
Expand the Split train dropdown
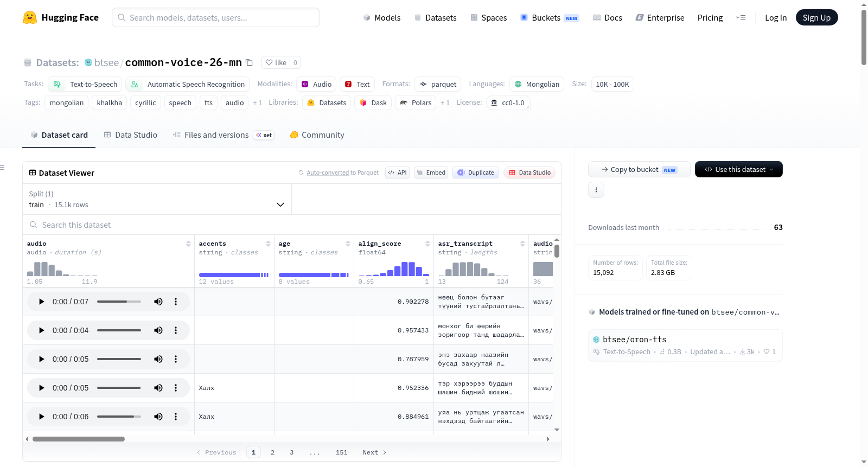[157, 199]
